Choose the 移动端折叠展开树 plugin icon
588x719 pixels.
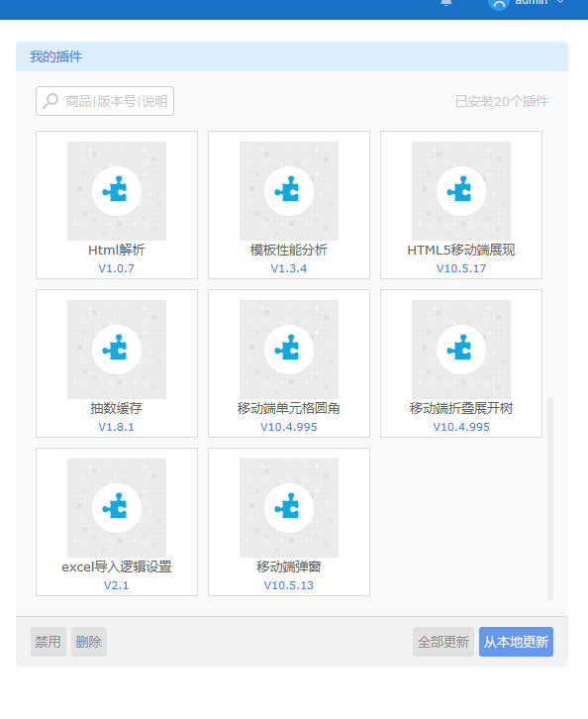[x=461, y=350]
